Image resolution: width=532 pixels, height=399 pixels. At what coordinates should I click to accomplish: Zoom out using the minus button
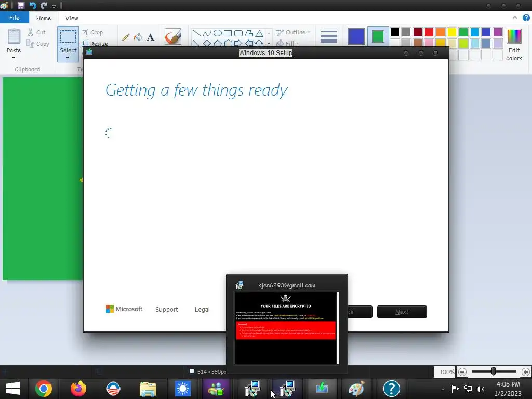462,372
